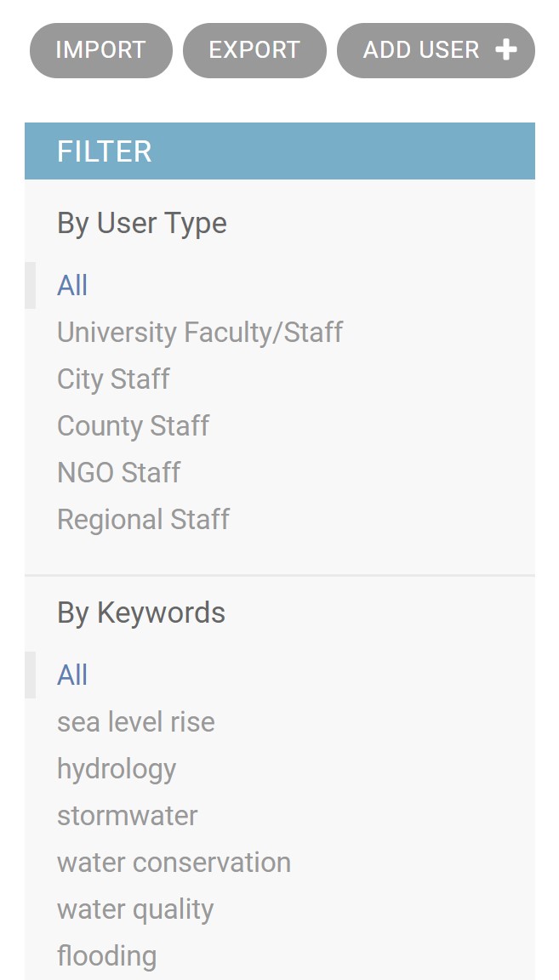Filter users by NGO Staff

pyautogui.click(x=119, y=473)
